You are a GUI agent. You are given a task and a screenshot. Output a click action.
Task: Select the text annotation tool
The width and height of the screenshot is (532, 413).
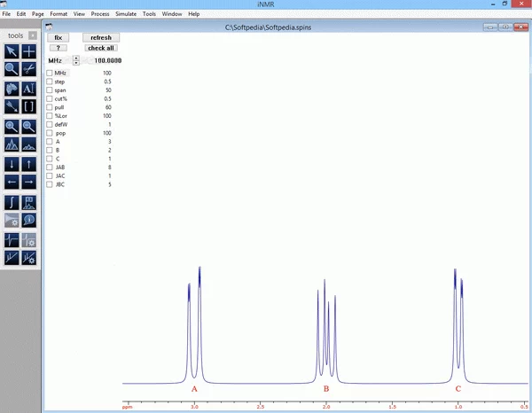[x=29, y=90]
